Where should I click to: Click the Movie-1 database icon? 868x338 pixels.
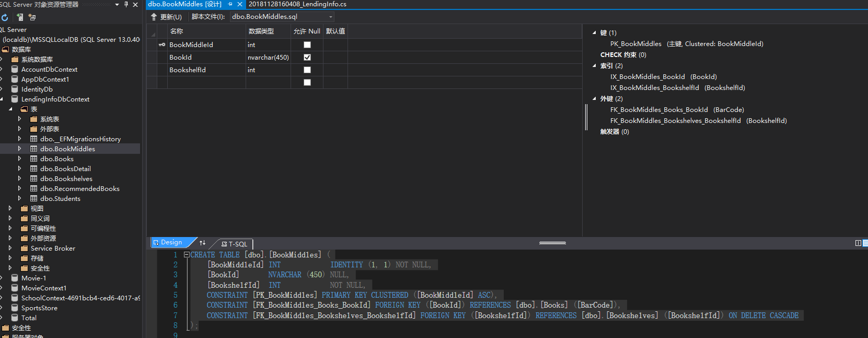[15, 278]
